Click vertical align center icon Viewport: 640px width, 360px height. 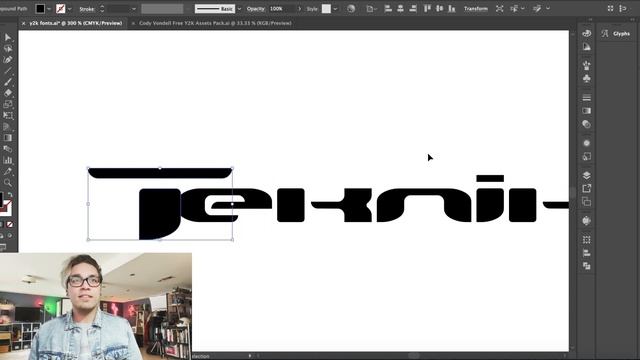point(440,8)
